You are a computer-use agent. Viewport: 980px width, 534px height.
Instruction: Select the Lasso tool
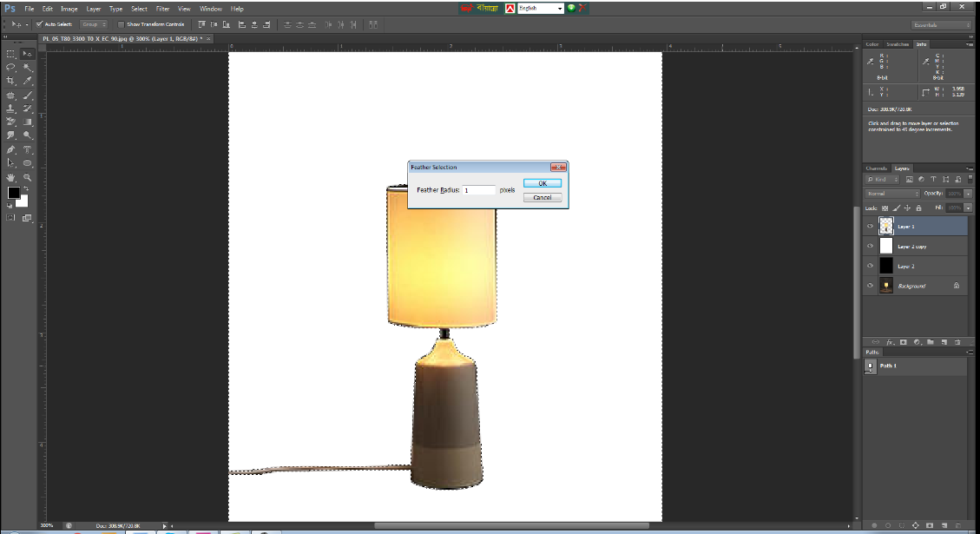pyautogui.click(x=10, y=66)
